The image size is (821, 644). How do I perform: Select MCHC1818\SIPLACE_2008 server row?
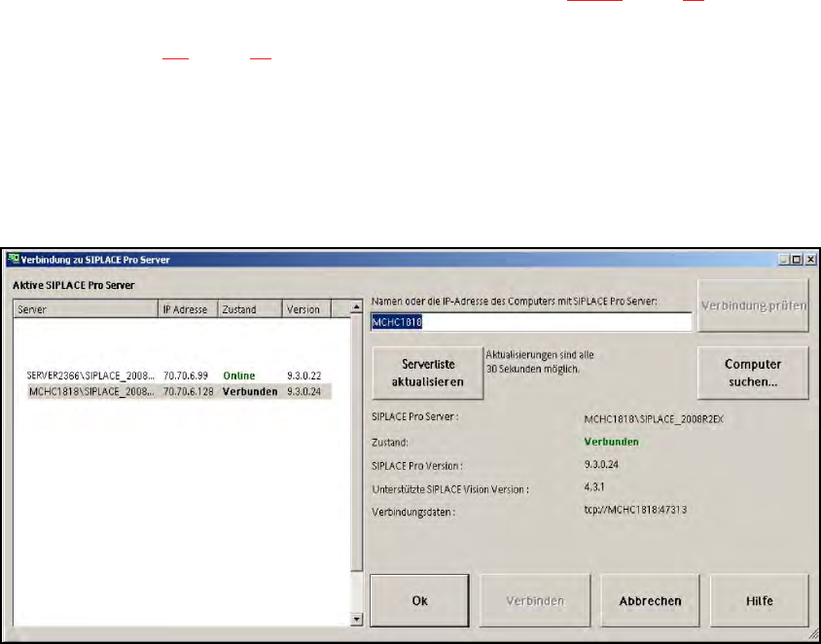[x=180, y=392]
